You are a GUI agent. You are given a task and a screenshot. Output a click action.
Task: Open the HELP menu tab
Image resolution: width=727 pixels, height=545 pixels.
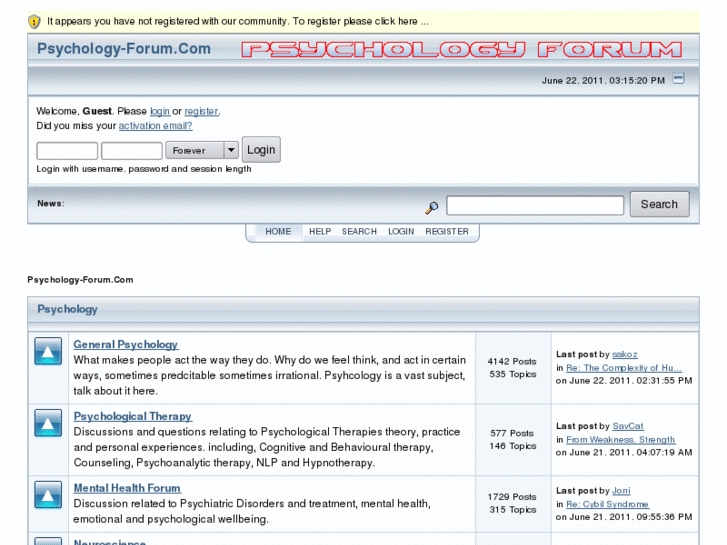click(x=320, y=231)
